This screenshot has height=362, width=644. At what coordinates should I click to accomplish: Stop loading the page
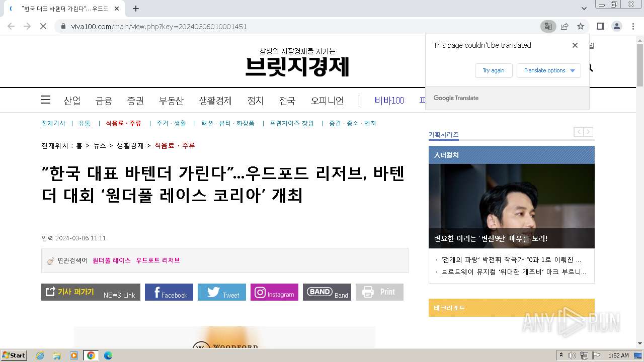(x=43, y=26)
